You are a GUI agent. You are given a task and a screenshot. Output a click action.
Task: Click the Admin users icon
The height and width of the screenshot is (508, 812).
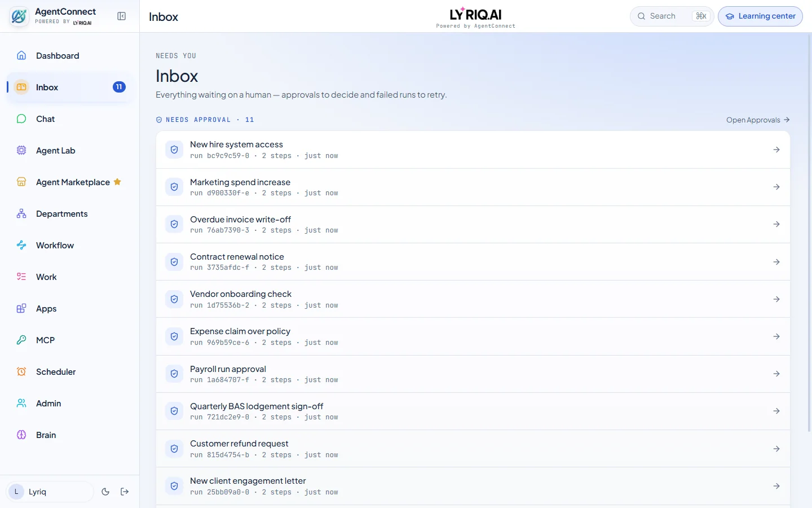coord(21,403)
